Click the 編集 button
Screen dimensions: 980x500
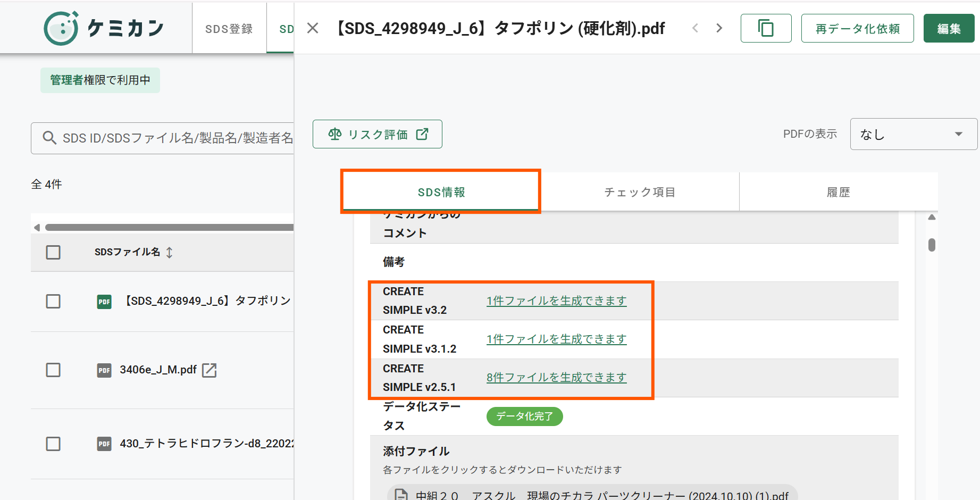click(x=949, y=28)
